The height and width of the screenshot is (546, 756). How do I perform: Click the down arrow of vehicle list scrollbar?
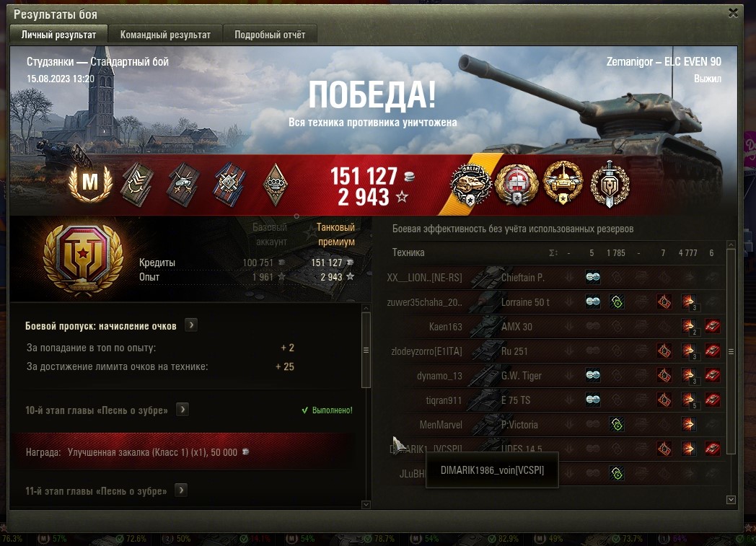(x=731, y=500)
